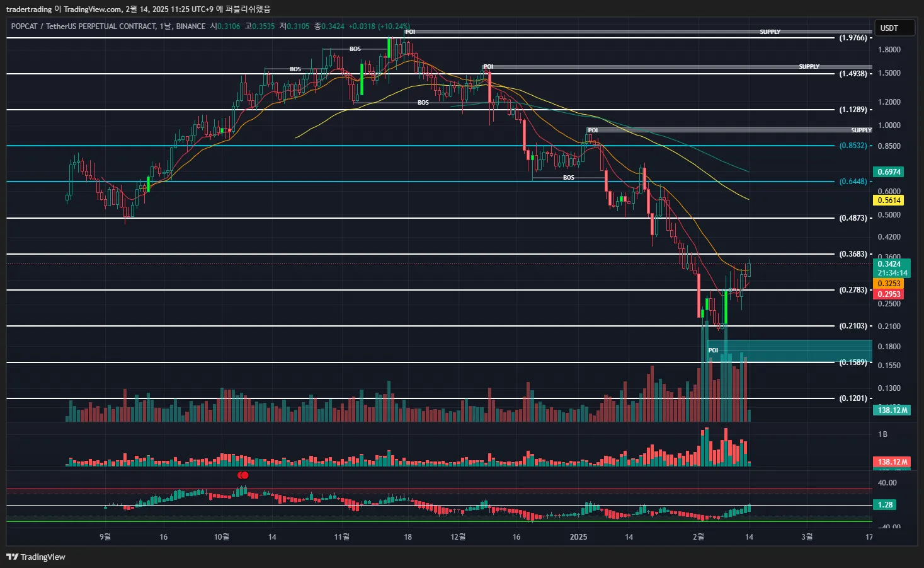Click the 3월 date on time axis
The height and width of the screenshot is (568, 924).
(x=807, y=537)
